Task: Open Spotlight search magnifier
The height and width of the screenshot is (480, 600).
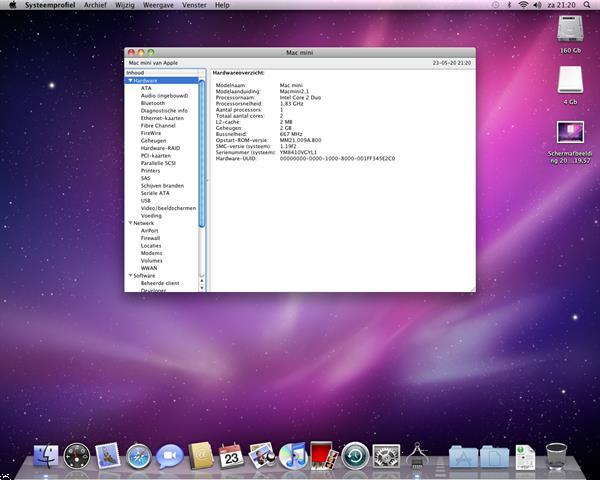Action: pos(587,5)
